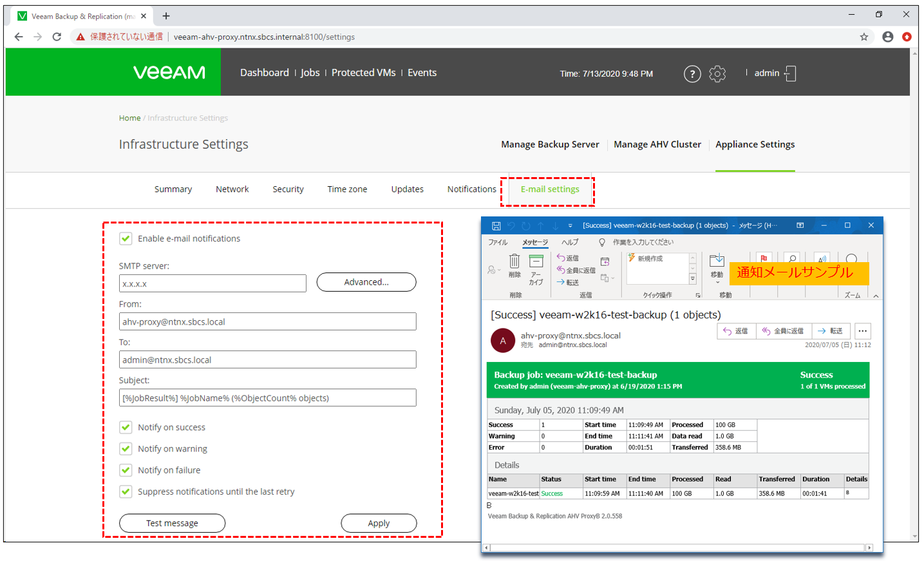The height and width of the screenshot is (561, 924).
Task: Open the クイック操作 dialog launcher
Action: (698, 295)
